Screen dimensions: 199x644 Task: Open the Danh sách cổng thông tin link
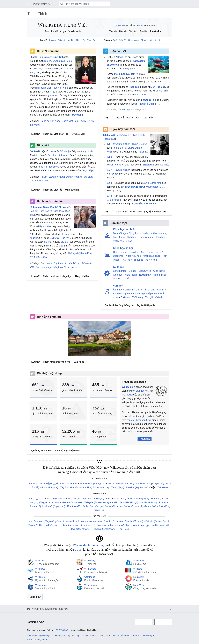coord(119,305)
